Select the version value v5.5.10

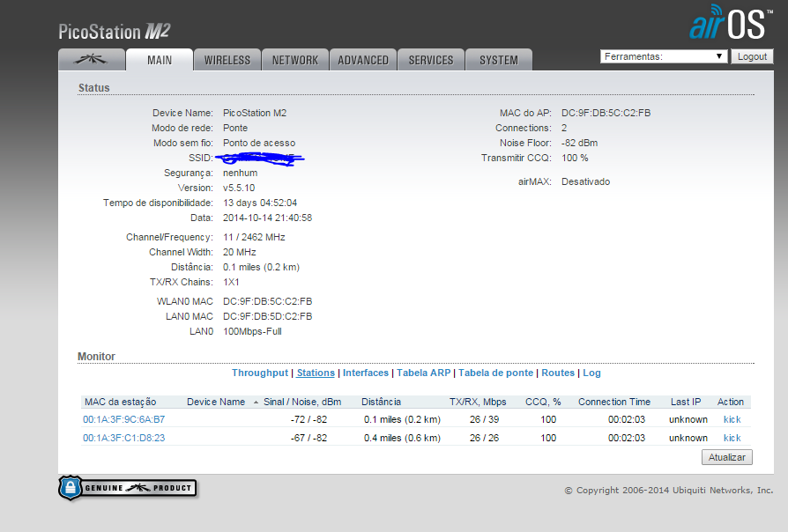pos(239,188)
